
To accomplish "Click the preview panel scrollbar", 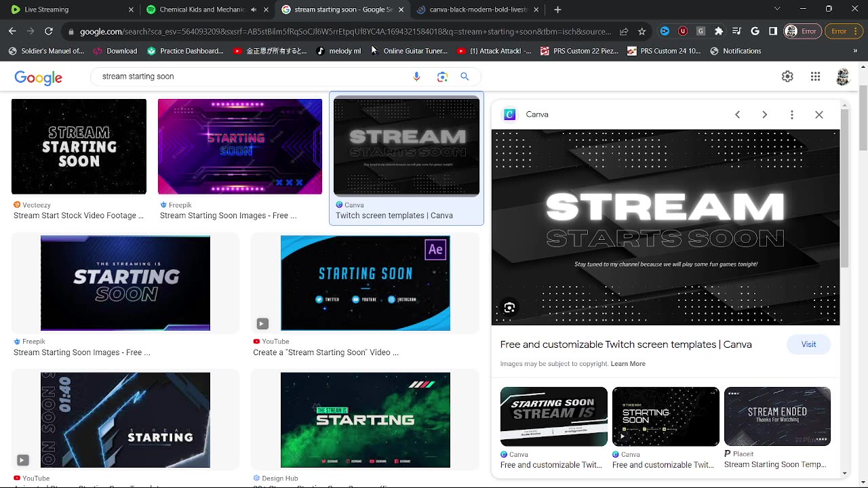I will [844, 188].
